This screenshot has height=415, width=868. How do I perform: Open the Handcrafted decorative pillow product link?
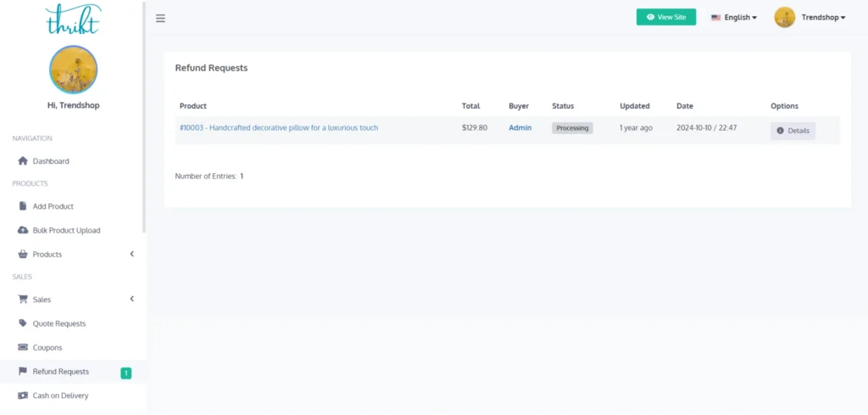click(279, 128)
